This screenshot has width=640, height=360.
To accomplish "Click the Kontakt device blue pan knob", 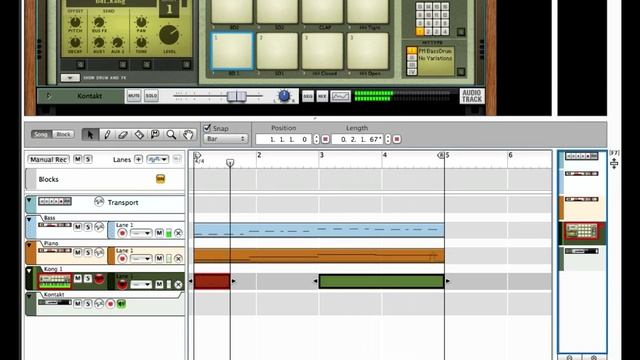I will [284, 96].
